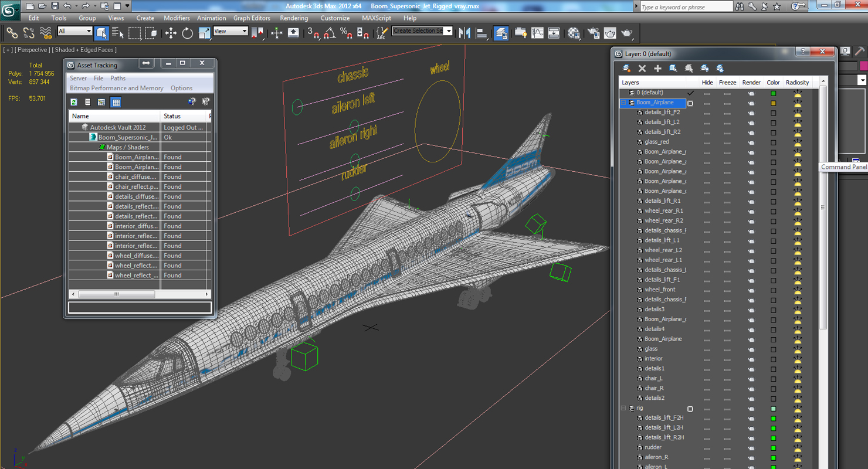This screenshot has width=868, height=469.
Task: Toggle Hide for Boom_Airplane layer
Action: (707, 103)
